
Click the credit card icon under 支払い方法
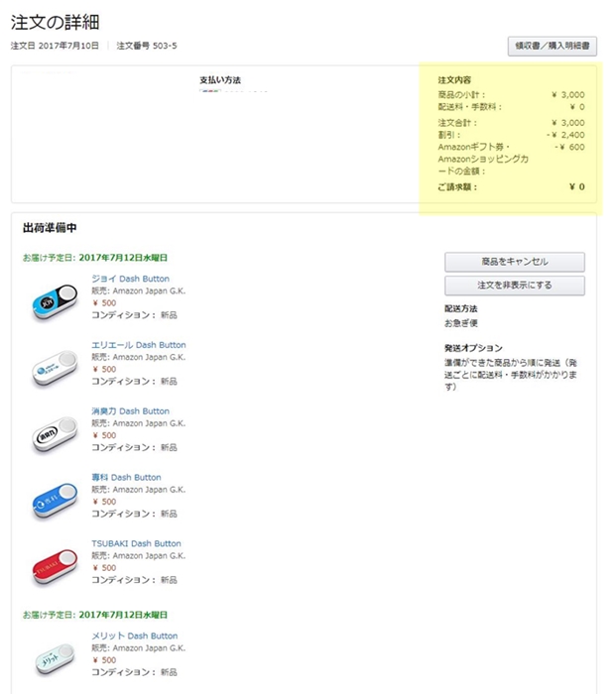pyautogui.click(x=210, y=91)
